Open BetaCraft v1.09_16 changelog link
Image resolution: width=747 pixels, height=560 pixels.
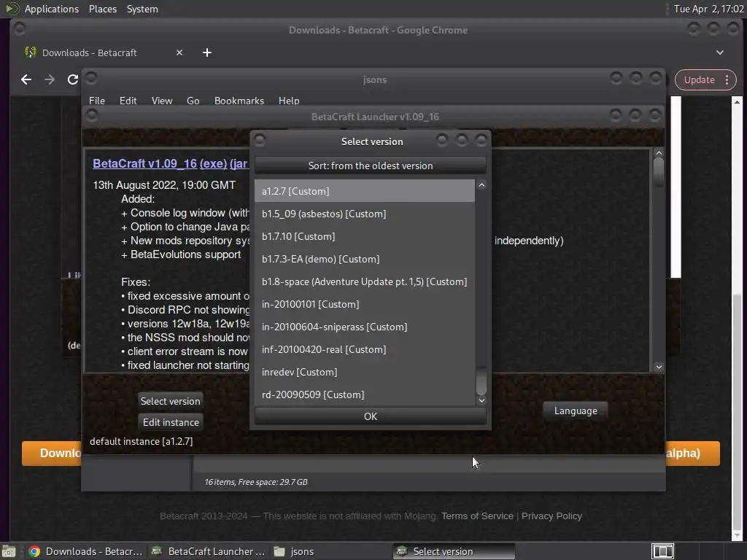[x=145, y=163]
